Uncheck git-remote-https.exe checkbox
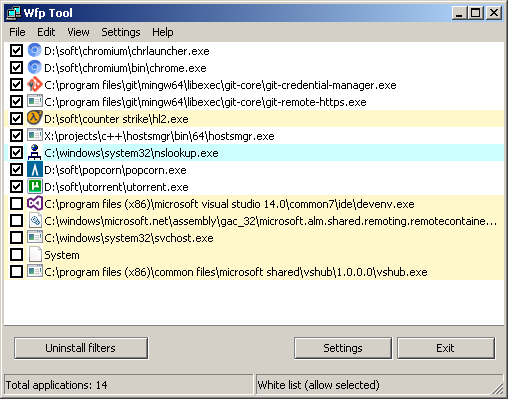 [x=16, y=102]
